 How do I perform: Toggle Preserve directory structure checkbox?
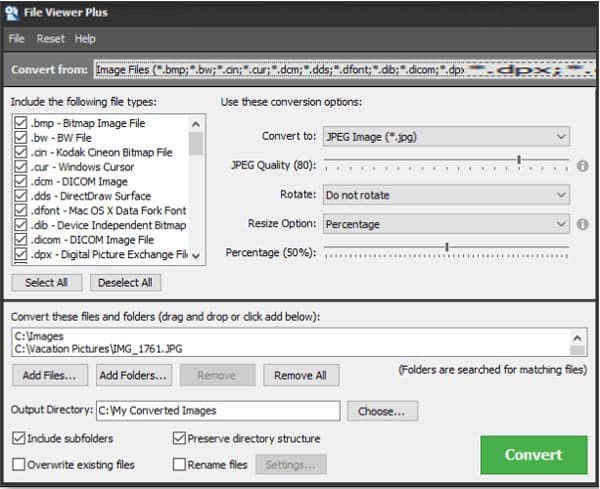point(179,438)
